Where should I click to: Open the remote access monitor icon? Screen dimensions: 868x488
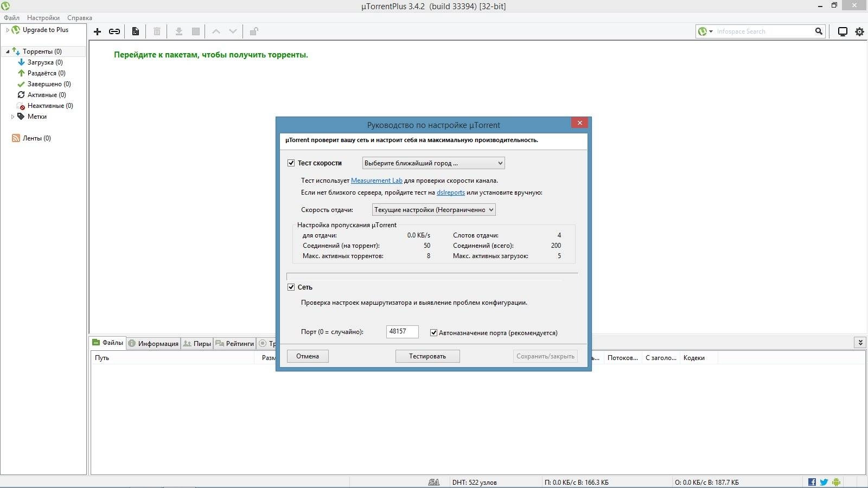coord(842,31)
